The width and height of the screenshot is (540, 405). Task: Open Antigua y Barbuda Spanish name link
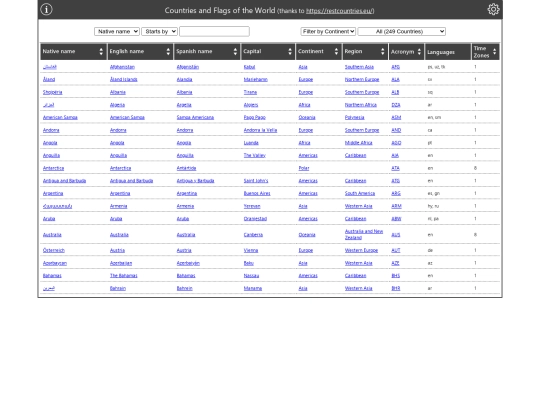click(195, 181)
